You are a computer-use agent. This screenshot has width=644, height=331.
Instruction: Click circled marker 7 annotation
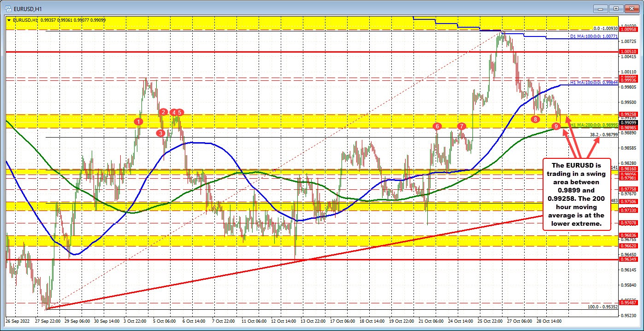pos(461,126)
